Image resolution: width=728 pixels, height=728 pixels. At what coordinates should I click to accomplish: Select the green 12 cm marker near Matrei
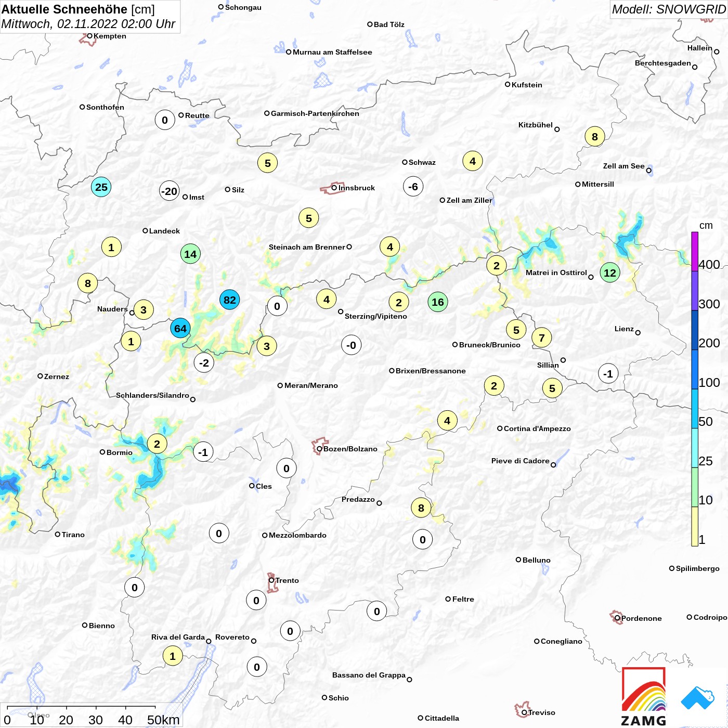point(610,272)
